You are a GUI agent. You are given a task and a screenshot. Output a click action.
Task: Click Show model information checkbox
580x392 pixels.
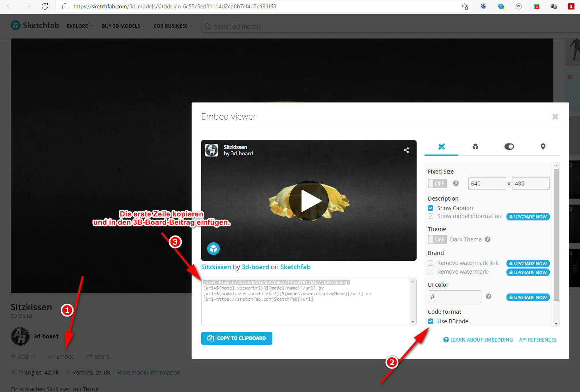tap(431, 216)
